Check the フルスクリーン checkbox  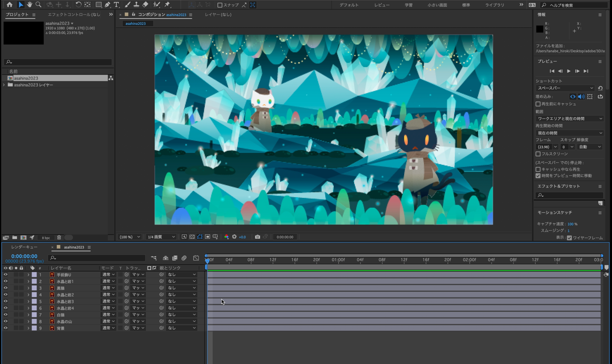(538, 154)
